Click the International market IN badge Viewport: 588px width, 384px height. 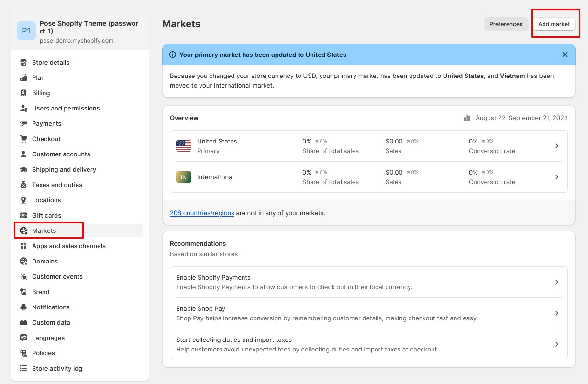(x=184, y=177)
